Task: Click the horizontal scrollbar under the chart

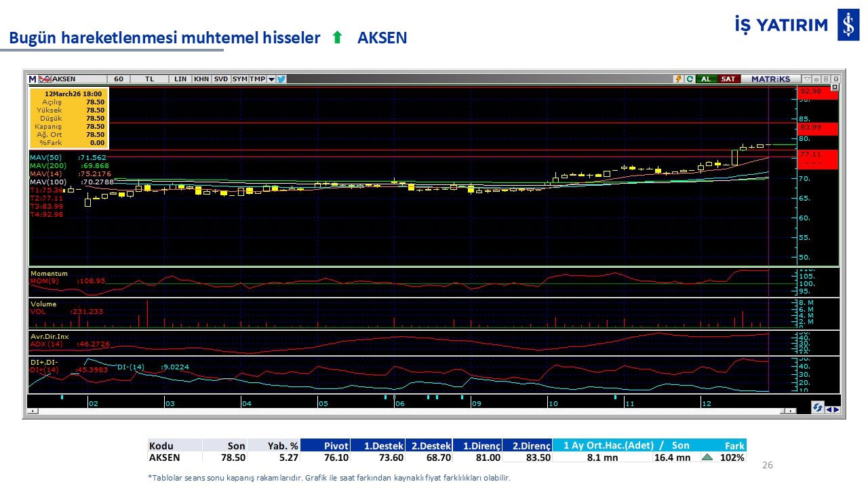Action: [x=407, y=411]
